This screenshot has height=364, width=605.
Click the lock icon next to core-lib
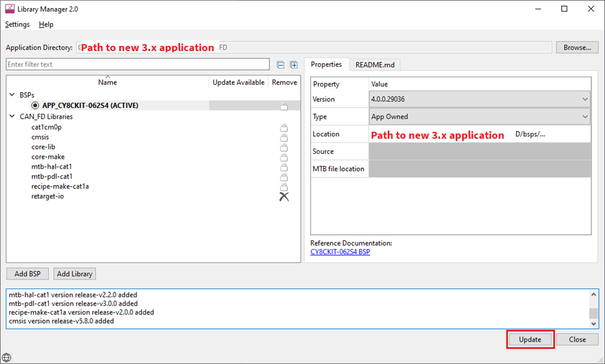point(284,147)
